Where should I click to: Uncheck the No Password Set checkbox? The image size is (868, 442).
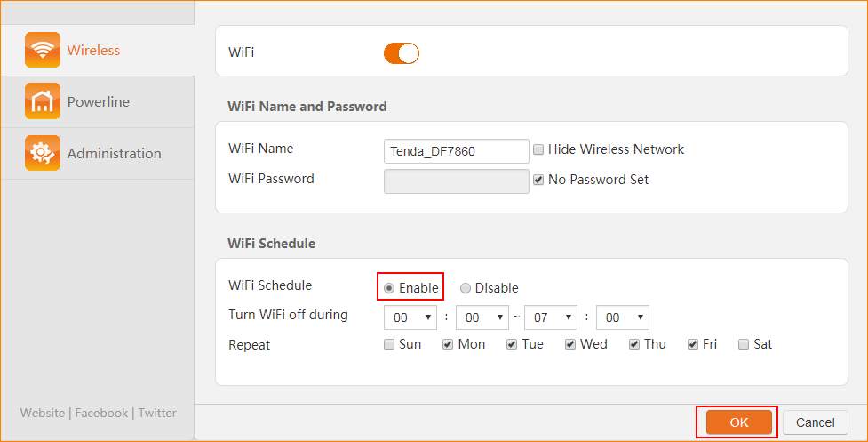[x=538, y=180]
